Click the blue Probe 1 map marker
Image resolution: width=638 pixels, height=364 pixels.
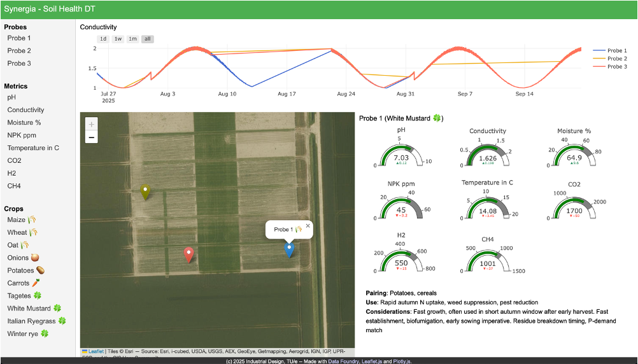289,249
